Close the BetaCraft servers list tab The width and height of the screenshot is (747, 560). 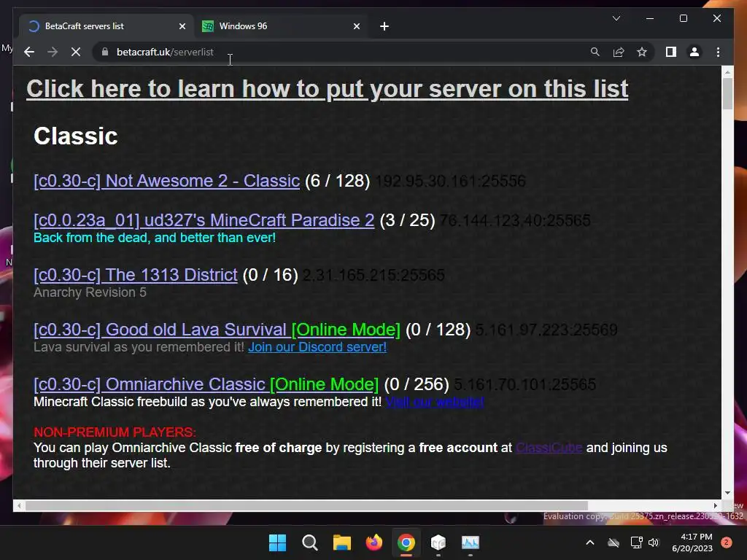pos(182,26)
